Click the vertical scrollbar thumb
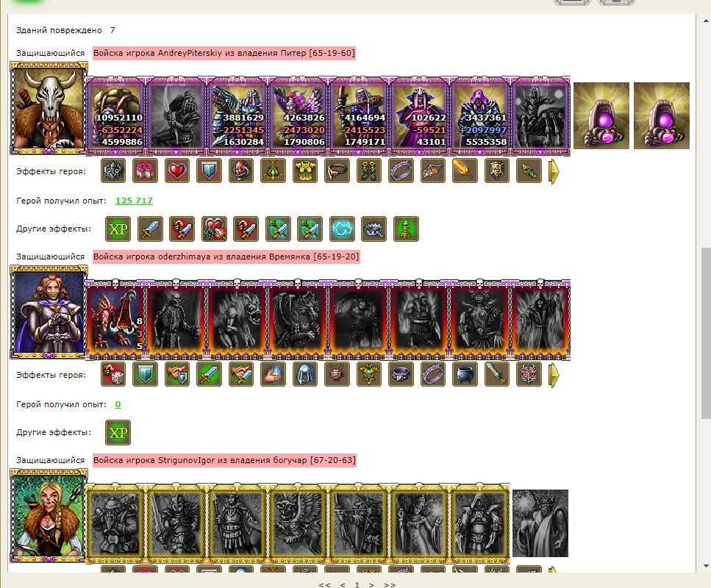Image resolution: width=711 pixels, height=588 pixels. click(706, 333)
